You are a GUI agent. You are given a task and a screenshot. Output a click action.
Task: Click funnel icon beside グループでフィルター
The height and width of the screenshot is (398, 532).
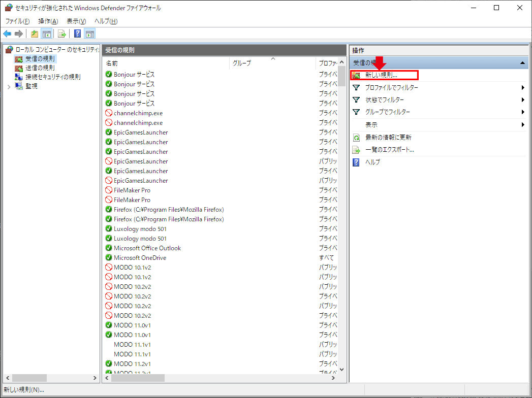[x=356, y=112]
